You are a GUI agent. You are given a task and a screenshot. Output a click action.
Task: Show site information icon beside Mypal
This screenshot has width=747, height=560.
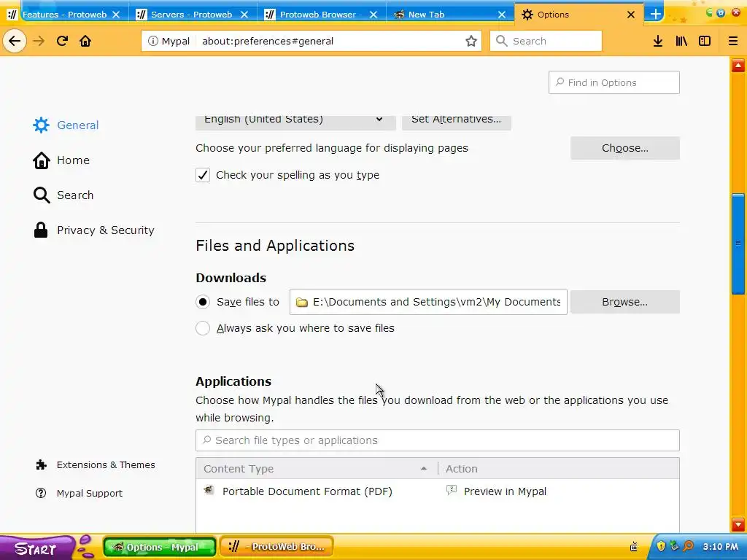pyautogui.click(x=153, y=41)
